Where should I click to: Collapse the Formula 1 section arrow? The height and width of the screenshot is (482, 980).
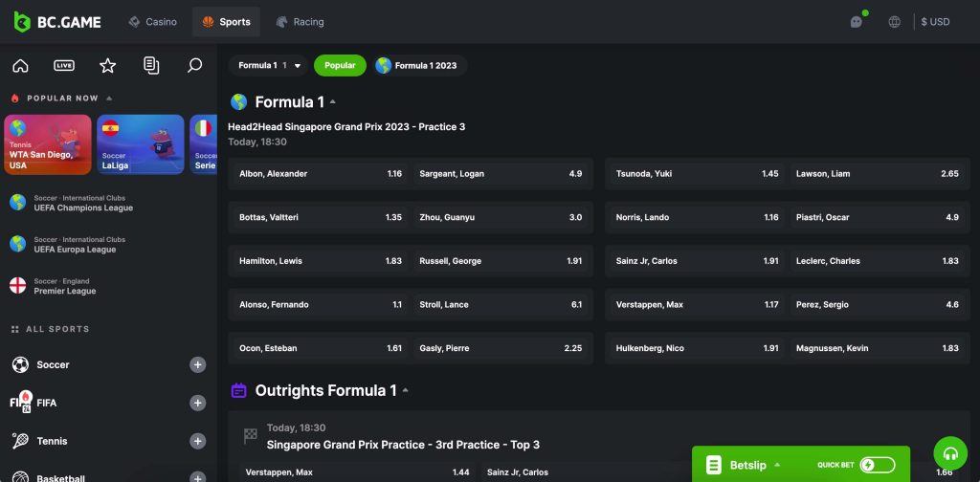[332, 101]
